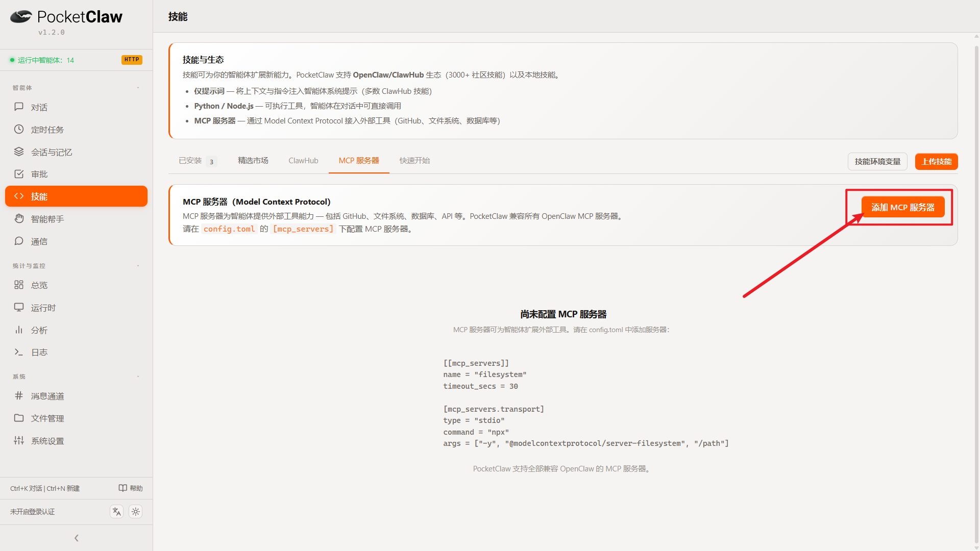Click the 帮助 link in sidebar footer
Screen dimensions: 980x551
pos(131,488)
